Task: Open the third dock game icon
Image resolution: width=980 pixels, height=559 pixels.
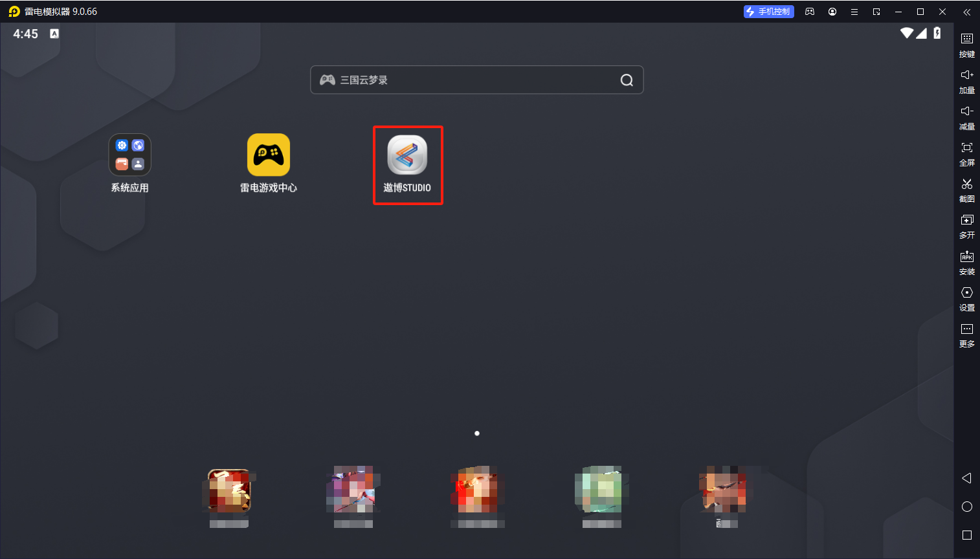Action: click(478, 490)
